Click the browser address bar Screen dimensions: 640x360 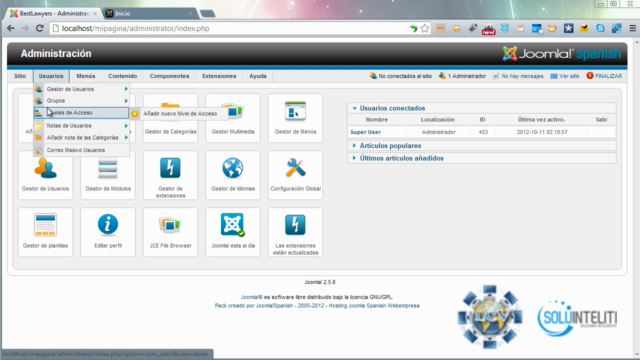pos(229,28)
